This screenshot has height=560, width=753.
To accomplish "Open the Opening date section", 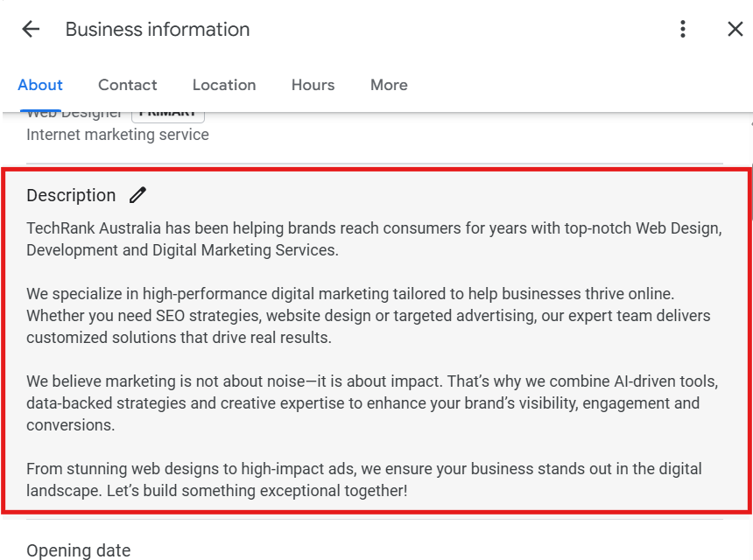I will coord(79,550).
